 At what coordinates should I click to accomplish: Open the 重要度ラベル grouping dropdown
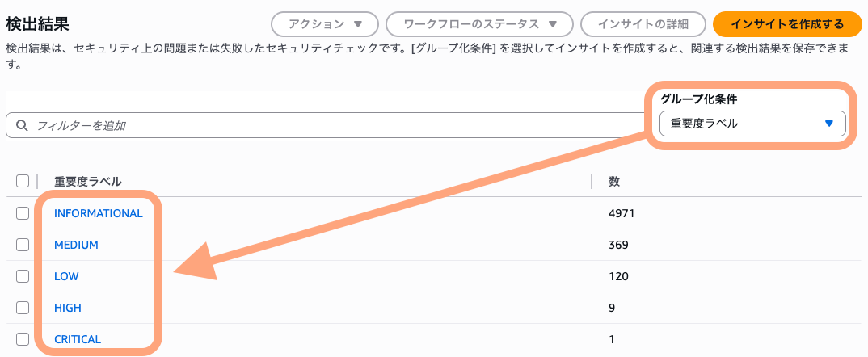752,124
